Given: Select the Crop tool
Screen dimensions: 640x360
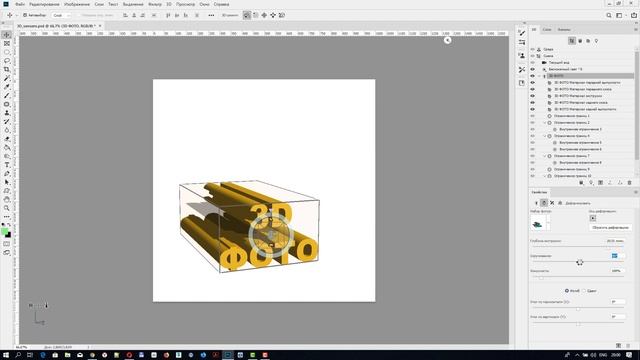Looking at the screenshot, I should coord(7,69).
